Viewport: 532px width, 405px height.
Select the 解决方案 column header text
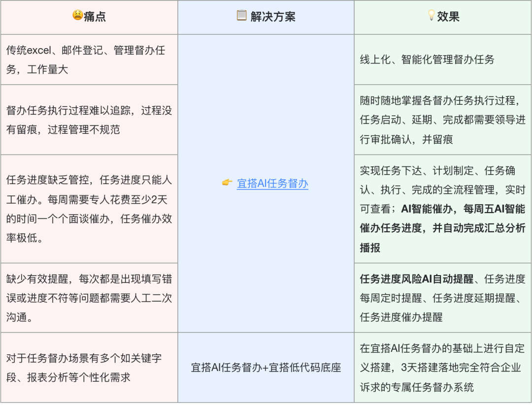pos(273,16)
